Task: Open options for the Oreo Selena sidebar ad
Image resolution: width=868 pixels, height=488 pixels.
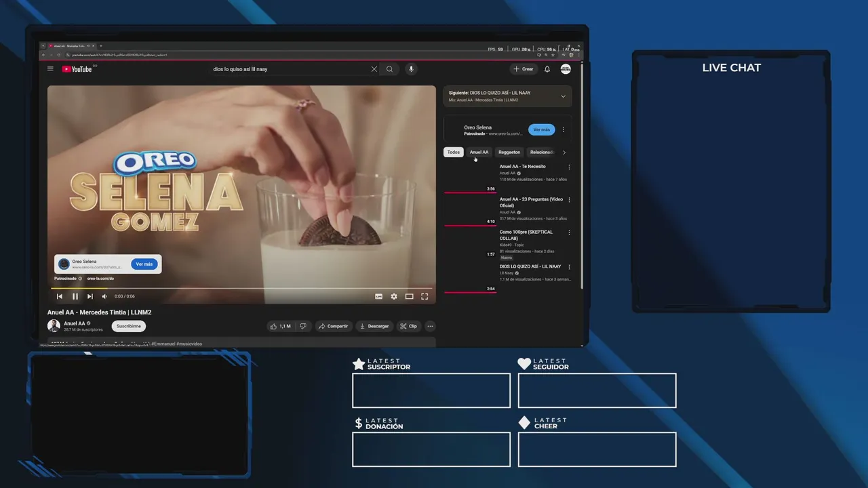Action: coord(563,129)
